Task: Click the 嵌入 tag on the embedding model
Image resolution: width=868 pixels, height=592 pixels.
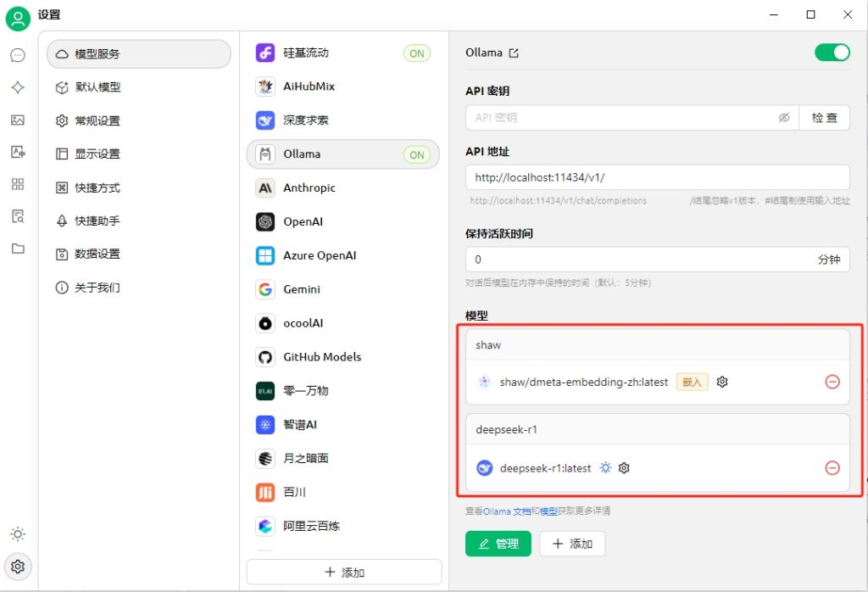Action: (692, 383)
